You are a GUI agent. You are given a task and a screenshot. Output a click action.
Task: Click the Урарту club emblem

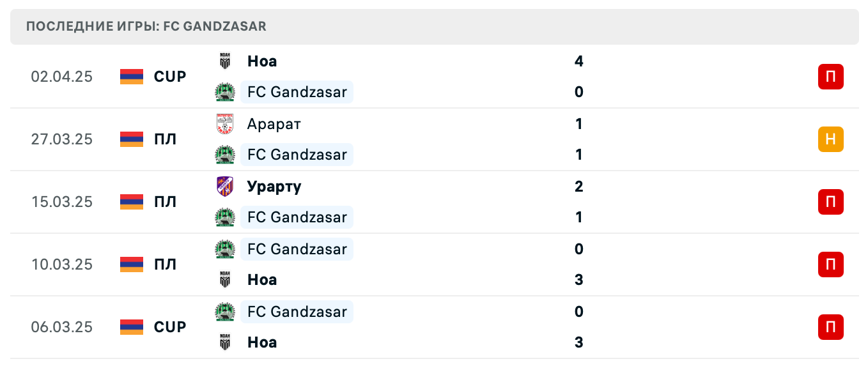(225, 187)
